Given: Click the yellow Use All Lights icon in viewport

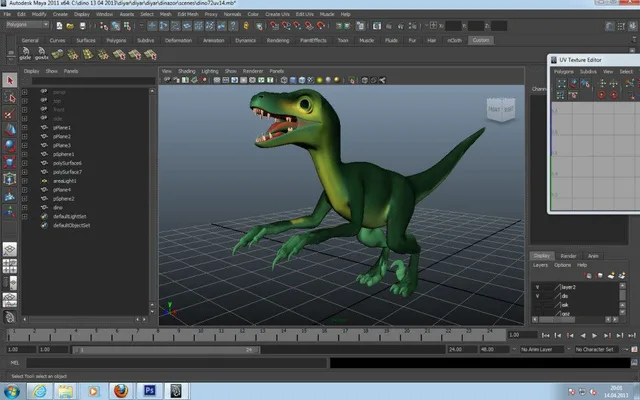Looking at the screenshot, I should click(x=319, y=80).
